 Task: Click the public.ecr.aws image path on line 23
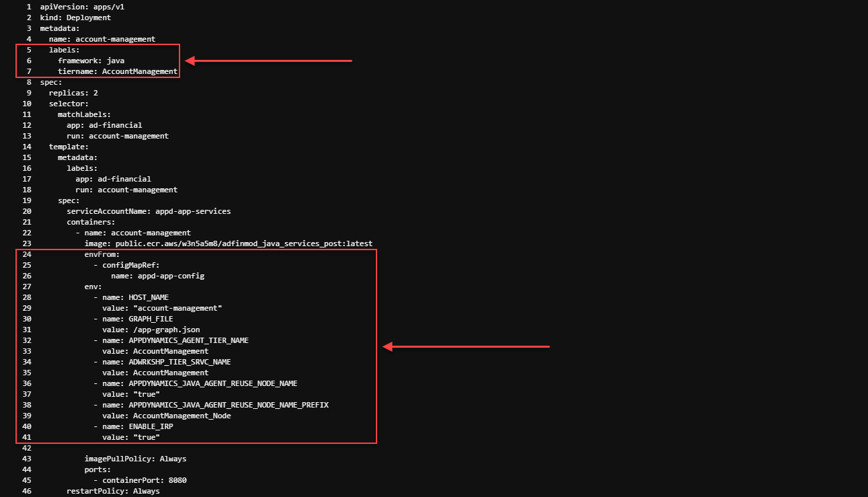pos(243,243)
